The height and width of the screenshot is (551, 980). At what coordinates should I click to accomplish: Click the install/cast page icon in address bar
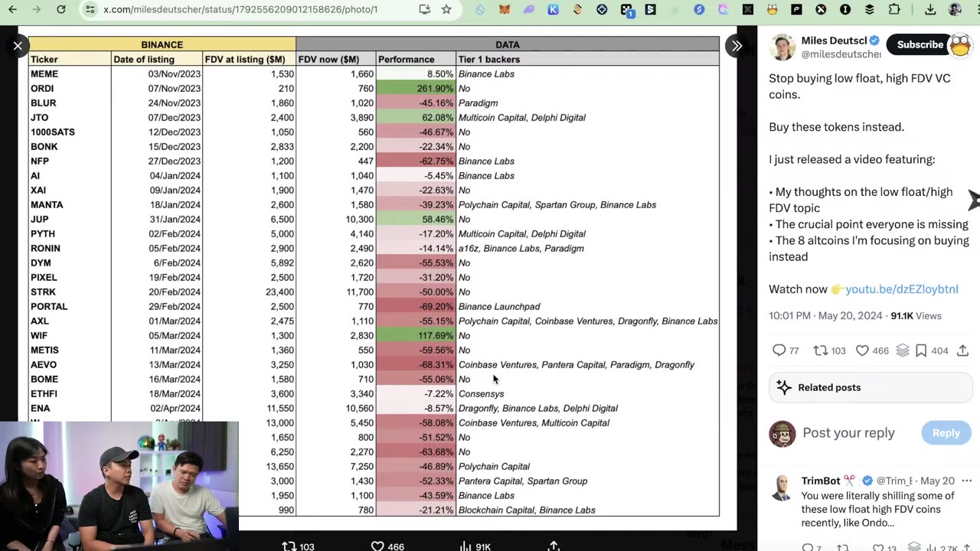pos(425,10)
